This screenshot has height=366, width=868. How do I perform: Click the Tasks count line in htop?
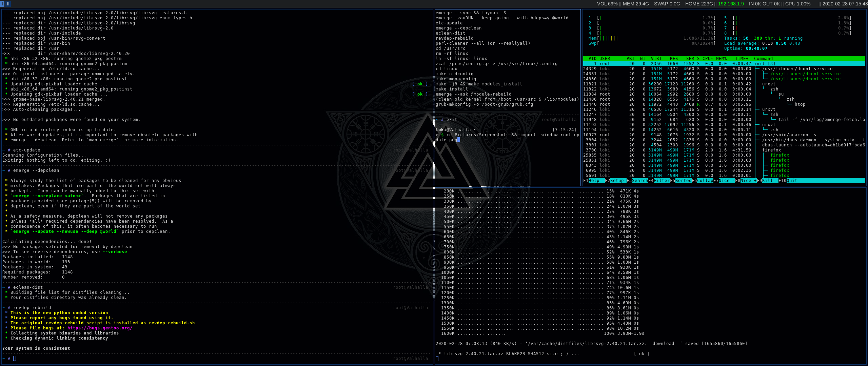pos(763,38)
